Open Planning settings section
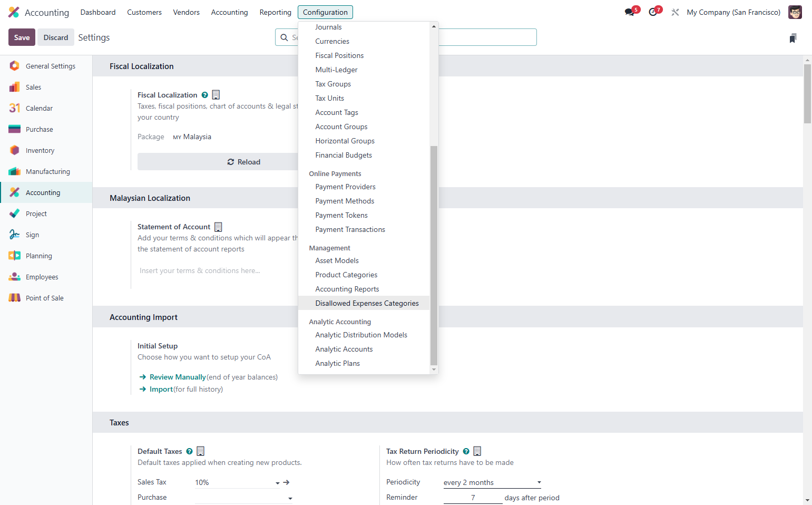Viewport: 812px width, 505px height. [46, 256]
